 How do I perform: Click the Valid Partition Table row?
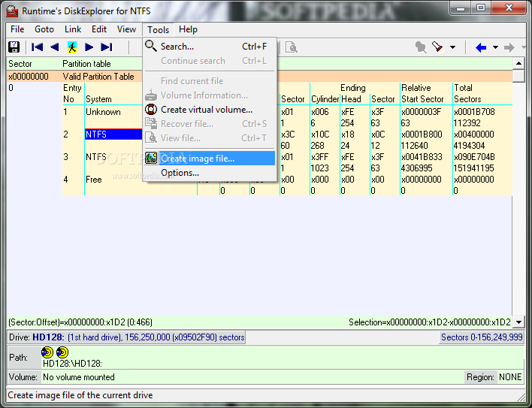[259, 77]
